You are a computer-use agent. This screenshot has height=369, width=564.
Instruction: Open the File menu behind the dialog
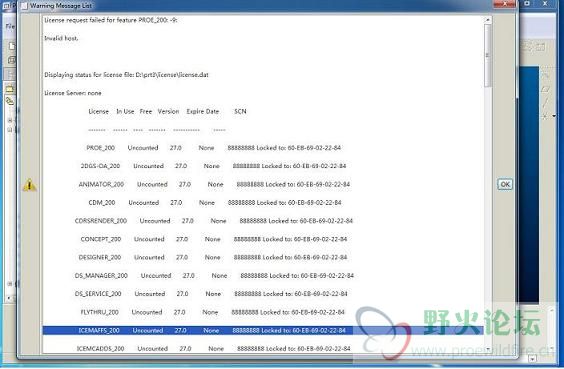click(x=10, y=26)
